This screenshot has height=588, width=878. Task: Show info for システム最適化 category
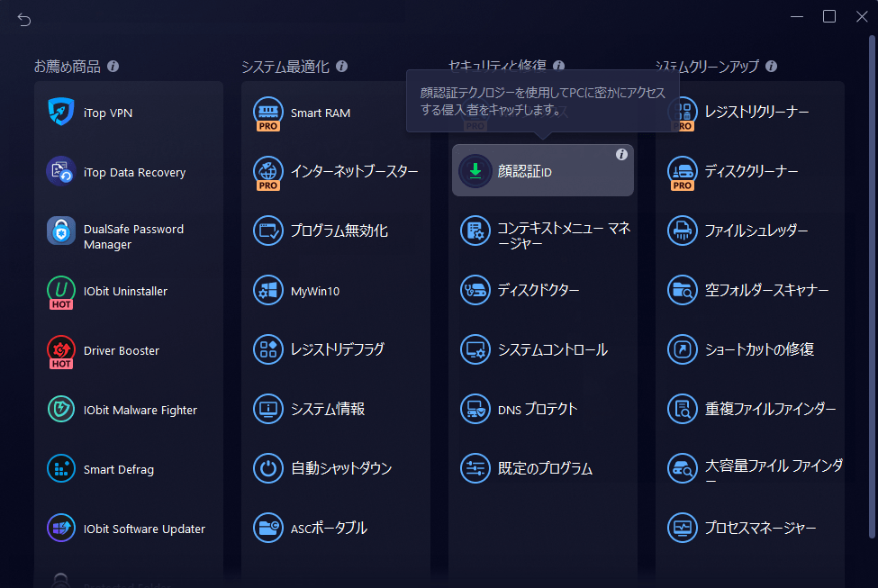pos(341,66)
